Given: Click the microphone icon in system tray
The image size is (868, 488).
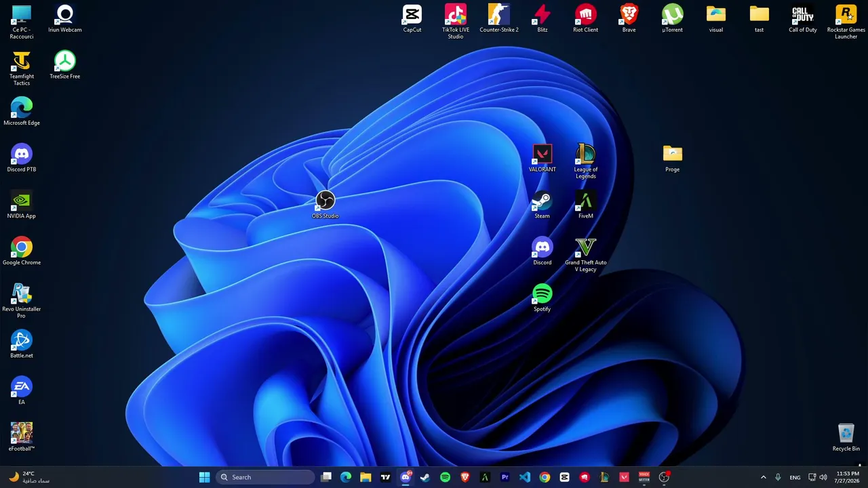Looking at the screenshot, I should pos(778,477).
